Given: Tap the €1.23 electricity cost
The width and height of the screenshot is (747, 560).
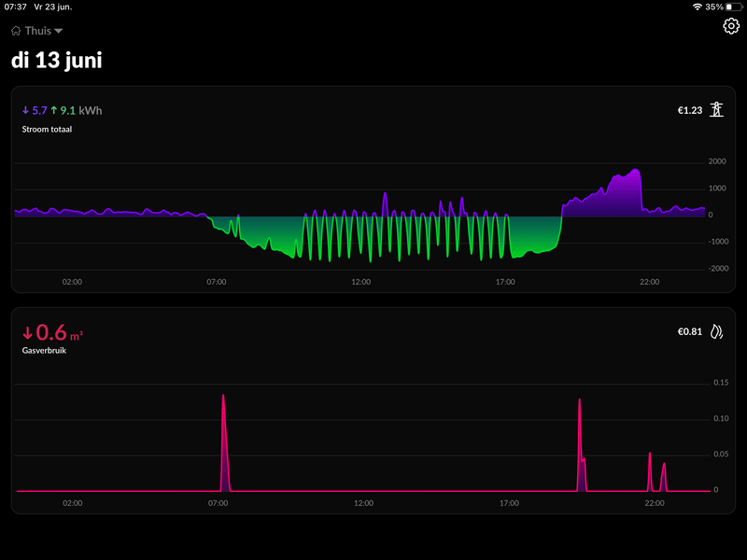Looking at the screenshot, I should coord(690,110).
